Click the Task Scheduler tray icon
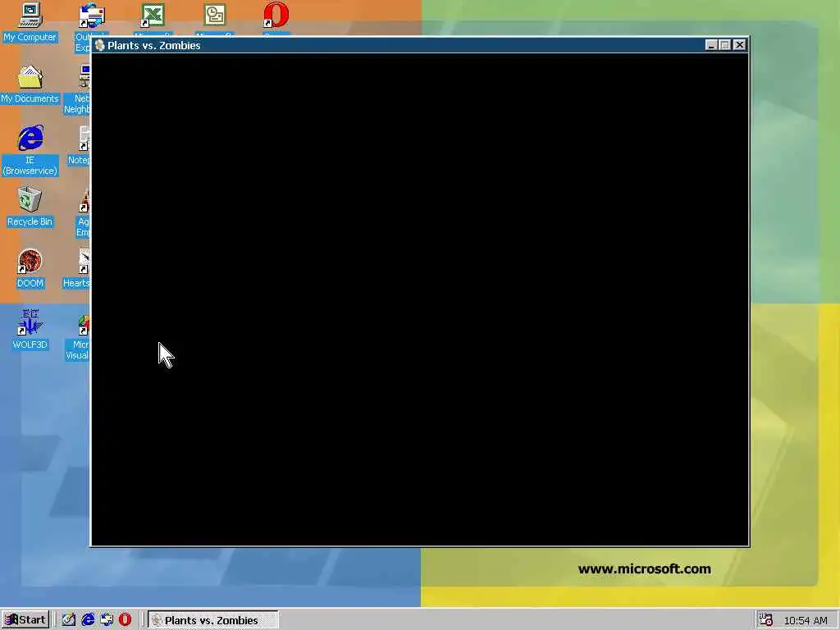The height and width of the screenshot is (630, 840). pos(765,620)
